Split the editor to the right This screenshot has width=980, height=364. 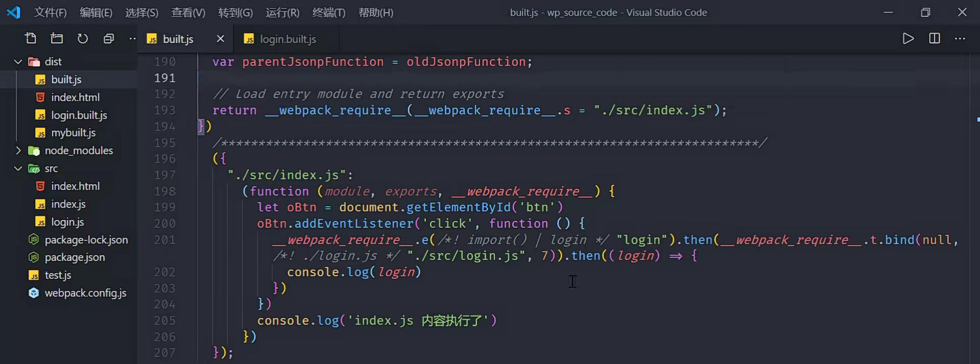click(x=934, y=39)
